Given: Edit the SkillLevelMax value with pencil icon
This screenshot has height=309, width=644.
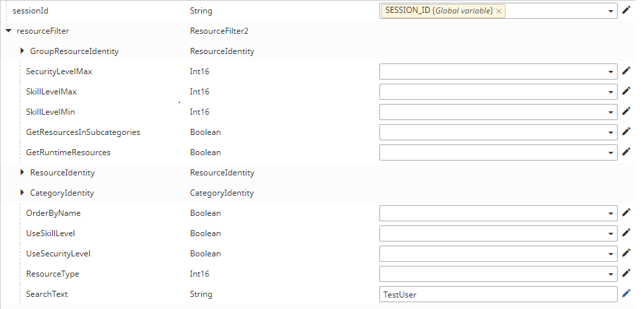Looking at the screenshot, I should pos(626,91).
